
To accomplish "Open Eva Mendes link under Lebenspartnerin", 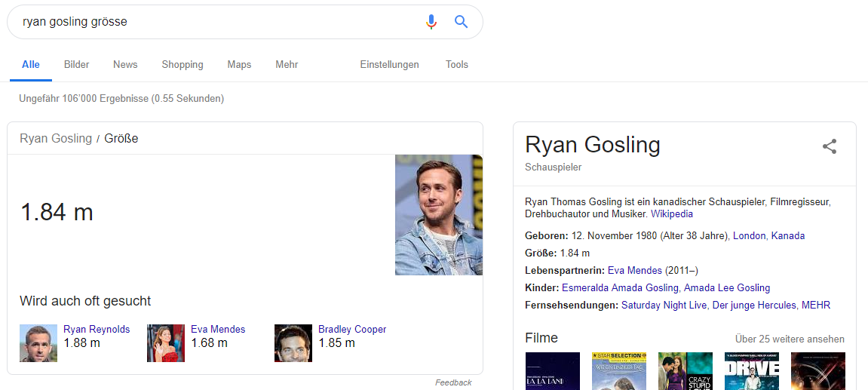I will [x=635, y=271].
